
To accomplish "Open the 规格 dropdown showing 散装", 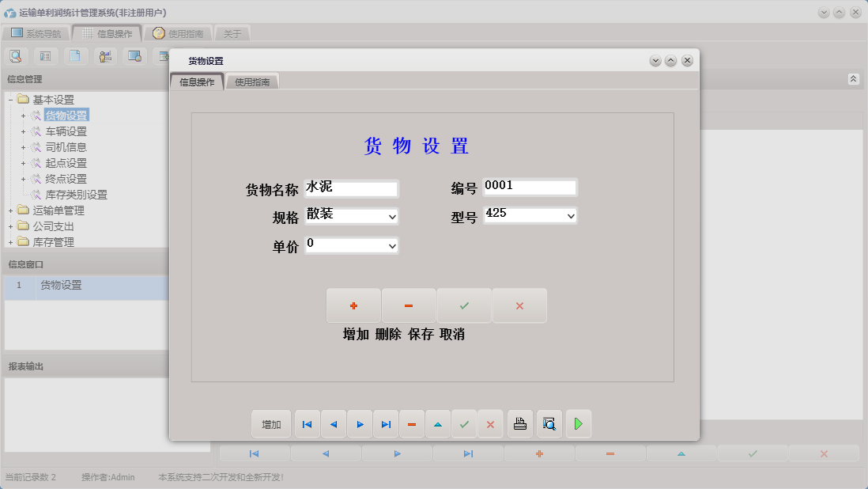I will (392, 215).
